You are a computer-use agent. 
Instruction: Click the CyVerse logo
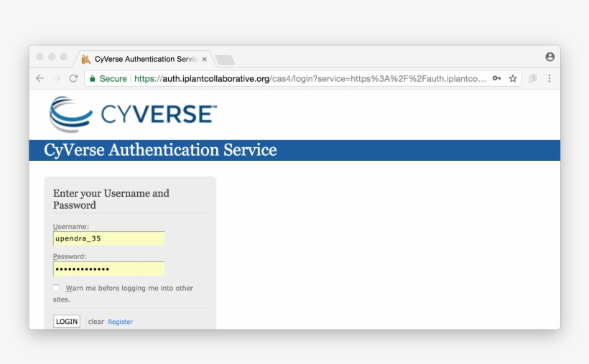pos(132,114)
